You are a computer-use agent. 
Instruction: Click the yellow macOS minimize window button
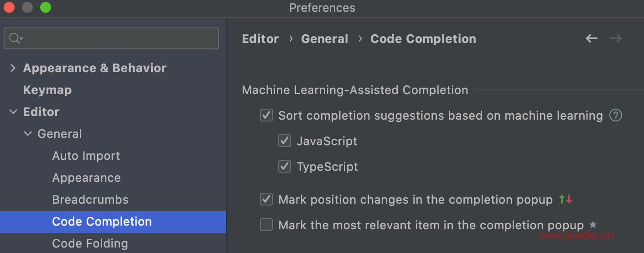click(x=27, y=7)
